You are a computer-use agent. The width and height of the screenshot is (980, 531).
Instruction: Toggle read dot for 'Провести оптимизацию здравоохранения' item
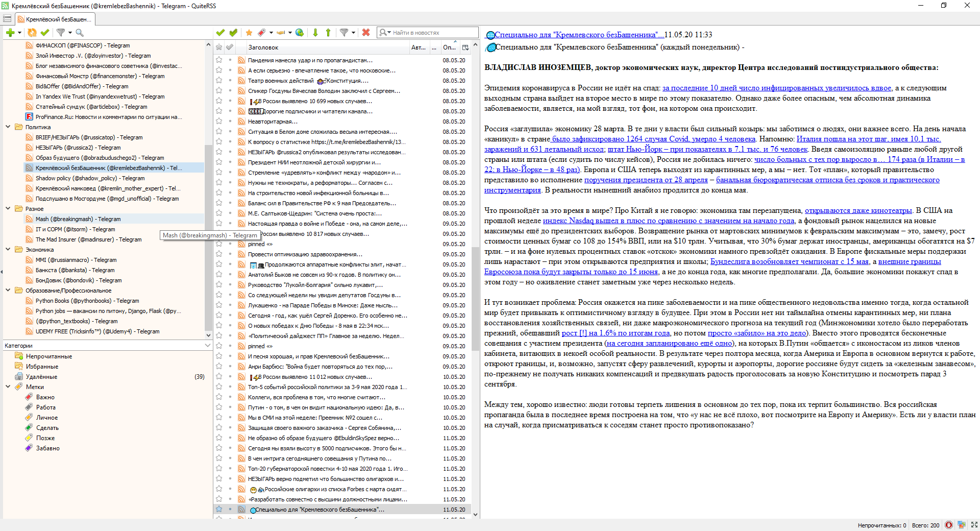point(230,254)
